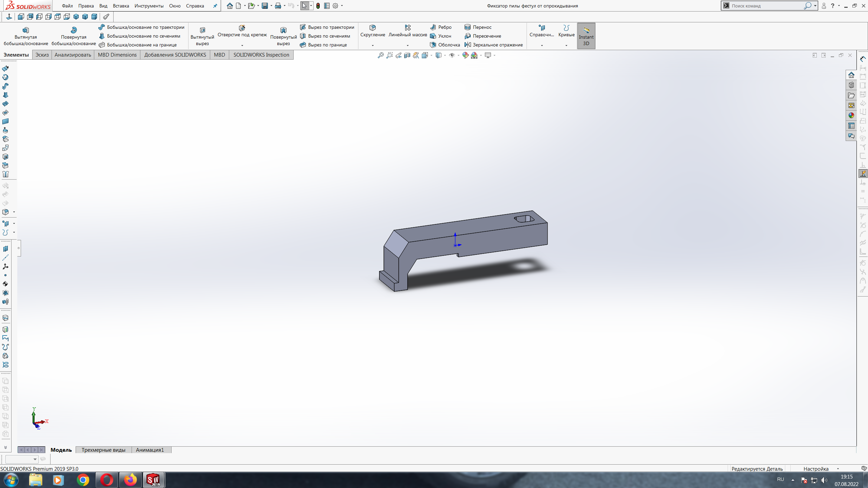
Task: Switch to the Эскиз tab
Action: click(x=42, y=55)
